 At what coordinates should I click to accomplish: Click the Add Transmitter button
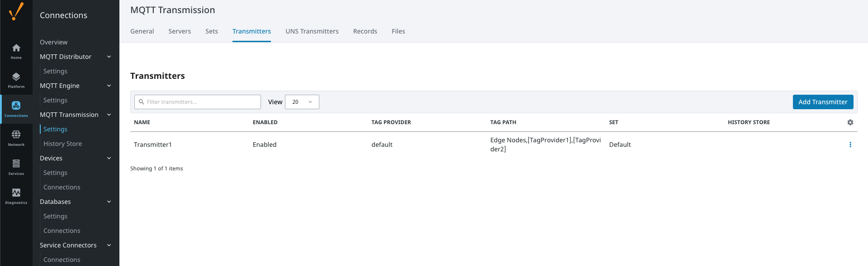823,102
